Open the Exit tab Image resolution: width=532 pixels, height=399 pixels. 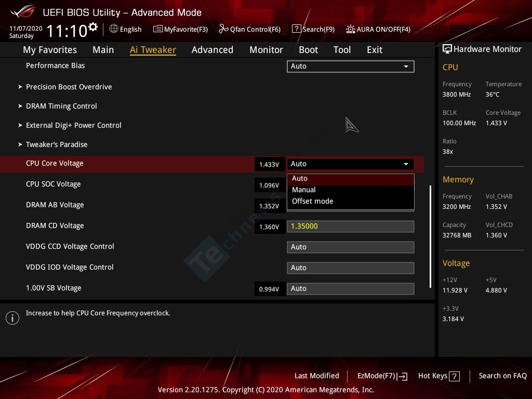(375, 50)
